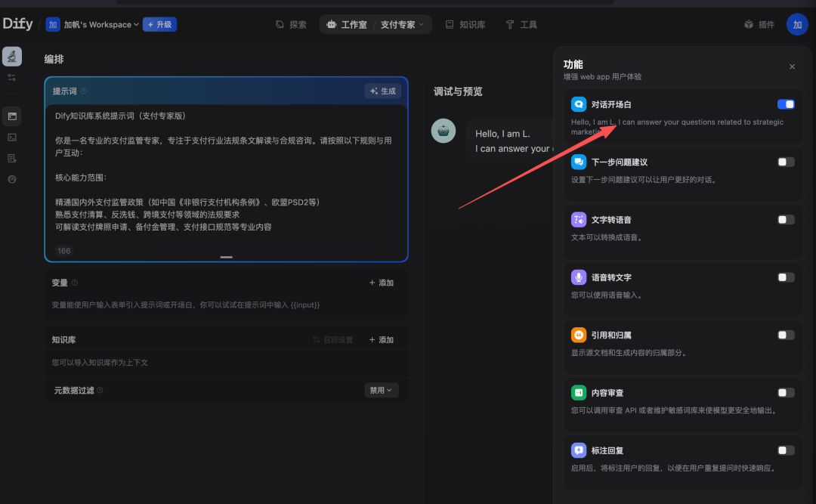The height and width of the screenshot is (504, 816).
Task: Switch on the 标注回复 toggle
Action: coord(786,450)
